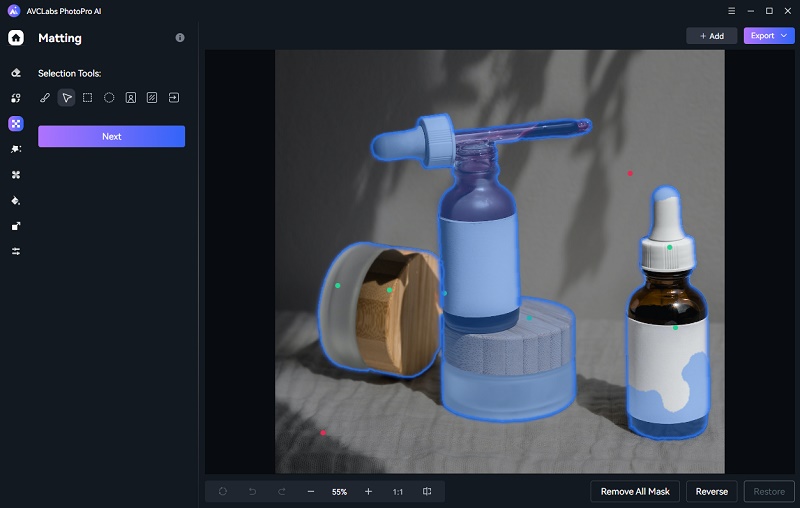Open the sidebar tool with a magic wand over a picture
The height and width of the screenshot is (508, 800).
pos(16,149)
